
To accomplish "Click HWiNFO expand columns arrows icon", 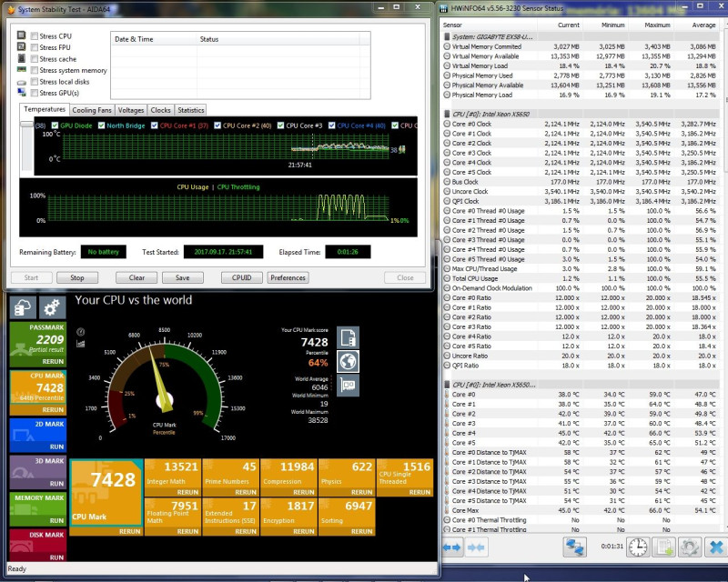I will [452, 547].
